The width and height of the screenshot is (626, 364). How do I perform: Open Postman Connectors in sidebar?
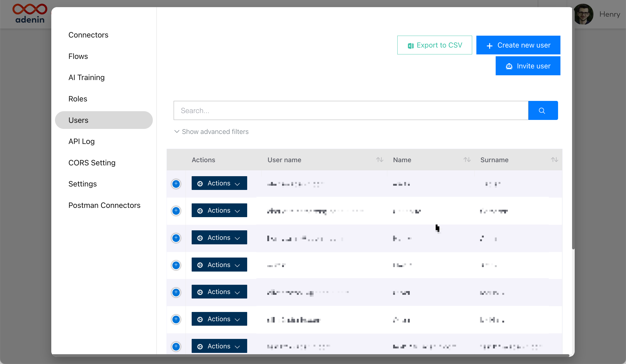[104, 205]
